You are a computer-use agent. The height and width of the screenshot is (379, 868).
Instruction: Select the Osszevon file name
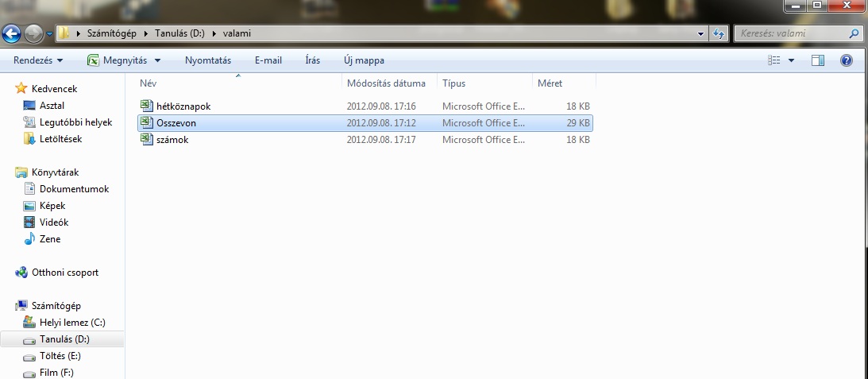176,123
